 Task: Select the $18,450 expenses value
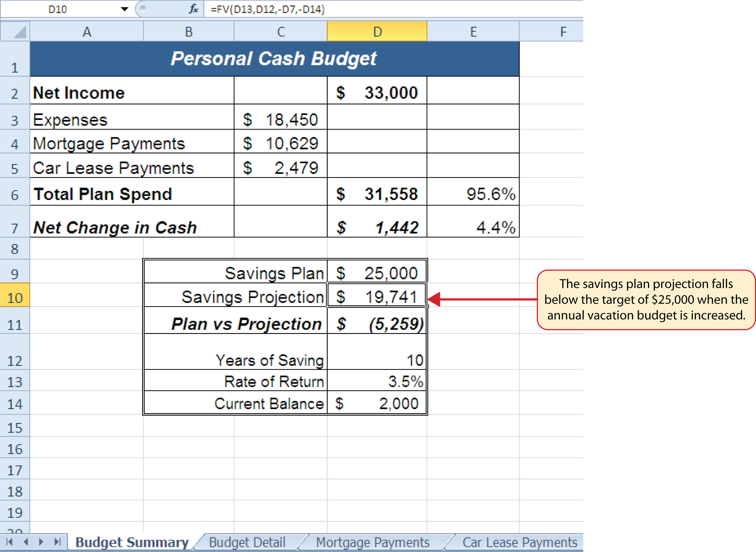pyautogui.click(x=280, y=117)
